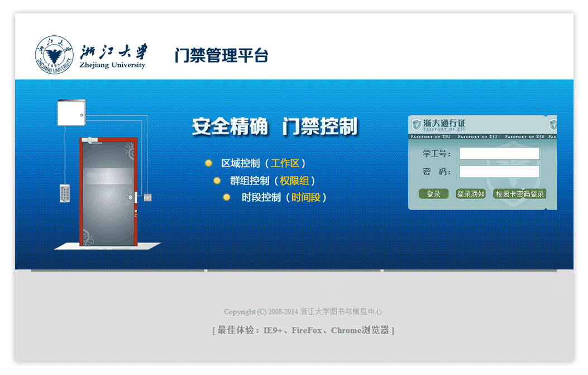This screenshot has width=588, height=375.
Task: Choose 校园卡密码登录 campus card login
Action: pyautogui.click(x=520, y=194)
